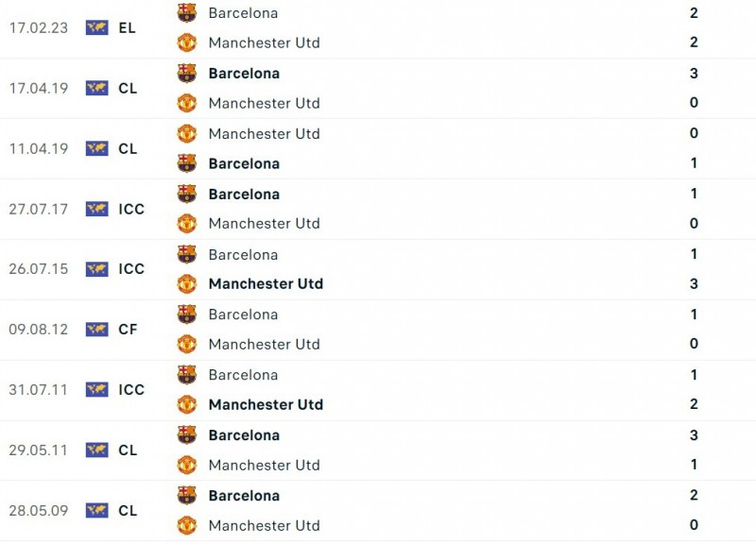Click world flag icon beside EL
This screenshot has width=756, height=544.
(x=97, y=27)
